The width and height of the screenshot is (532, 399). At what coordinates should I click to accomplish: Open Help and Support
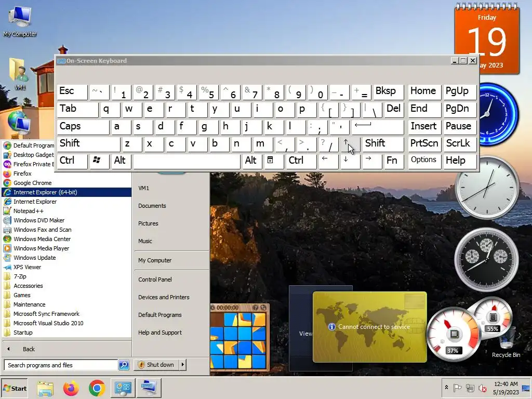pos(160,332)
